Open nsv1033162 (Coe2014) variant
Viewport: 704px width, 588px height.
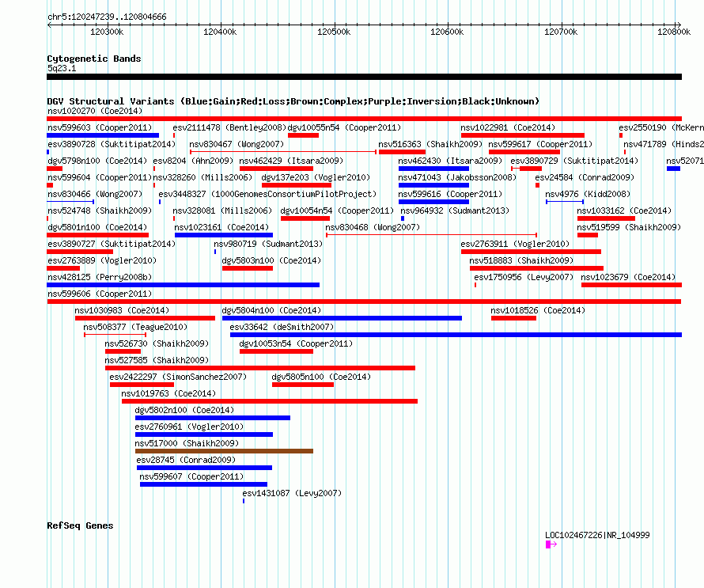tap(624, 211)
